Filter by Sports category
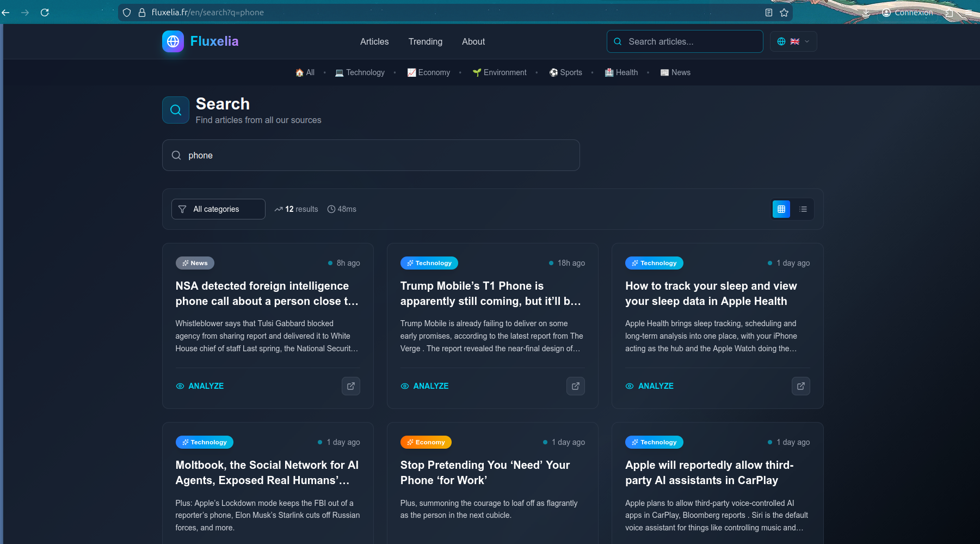Viewport: 980px width, 544px height. [566, 72]
